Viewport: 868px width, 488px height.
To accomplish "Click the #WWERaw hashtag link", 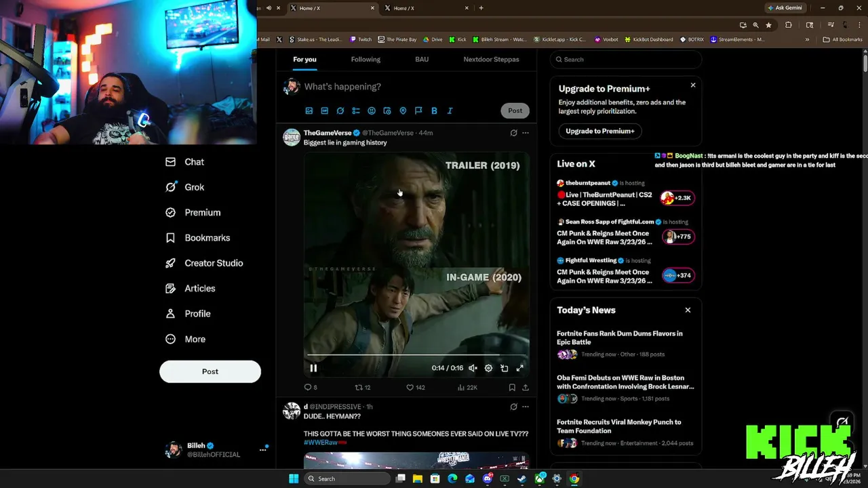I will [321, 443].
